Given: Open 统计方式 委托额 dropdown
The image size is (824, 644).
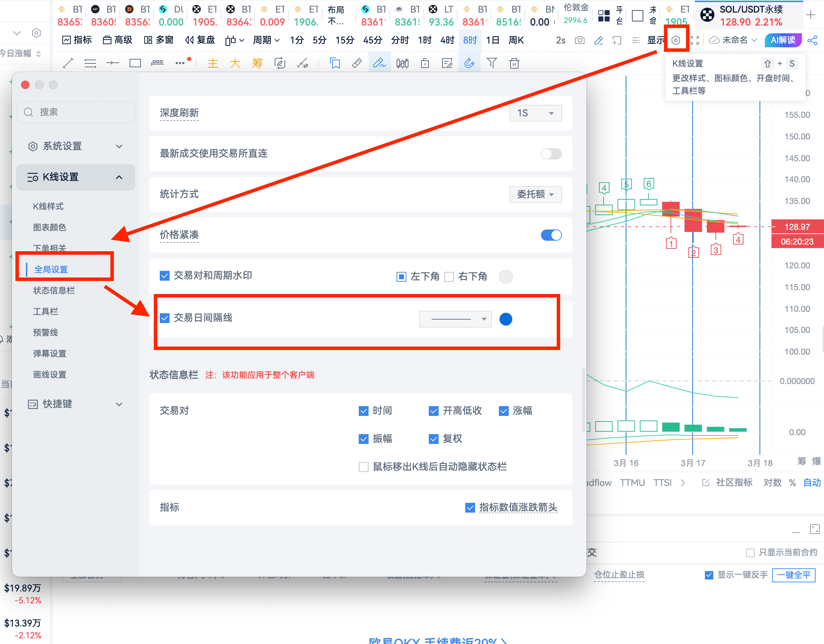Looking at the screenshot, I should tap(535, 194).
